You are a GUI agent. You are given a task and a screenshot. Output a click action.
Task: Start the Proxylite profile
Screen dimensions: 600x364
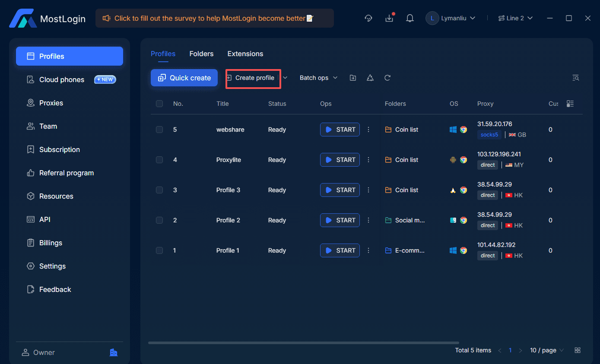[340, 160]
